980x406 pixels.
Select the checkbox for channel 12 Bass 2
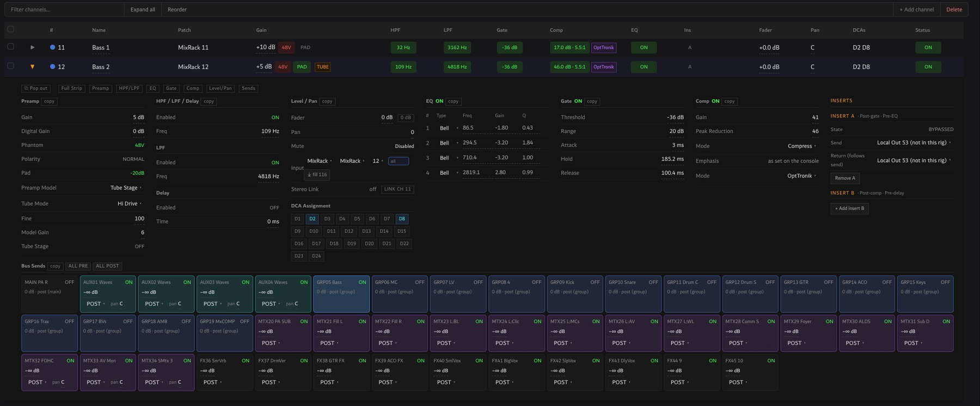[10, 66]
